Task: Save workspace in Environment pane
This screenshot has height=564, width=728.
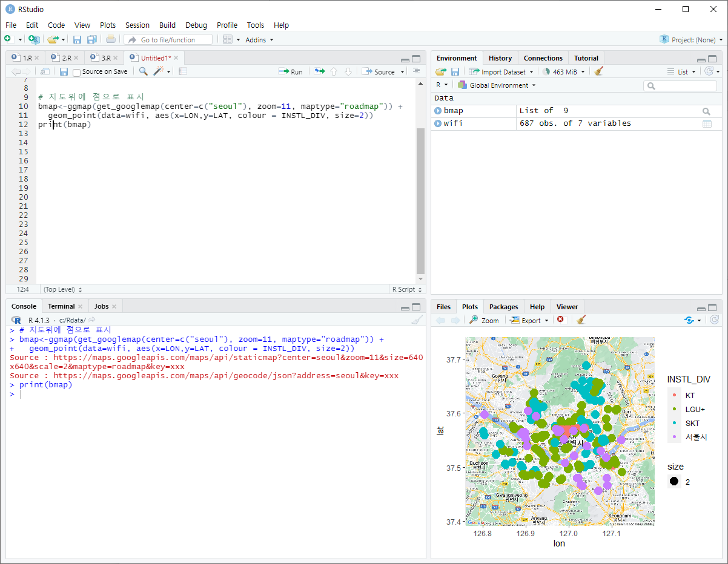Action: pyautogui.click(x=455, y=71)
